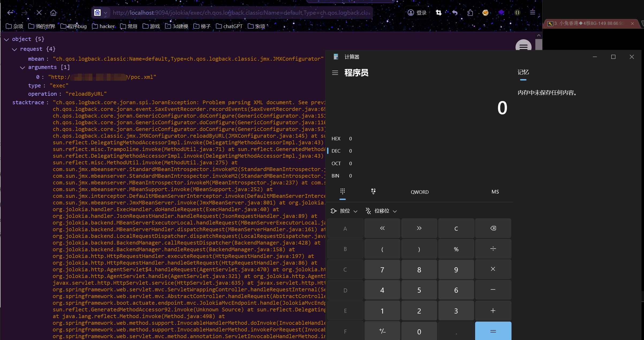This screenshot has height=340, width=644.
Task: Click the browser screenshot crop icon
Action: coord(438,13)
